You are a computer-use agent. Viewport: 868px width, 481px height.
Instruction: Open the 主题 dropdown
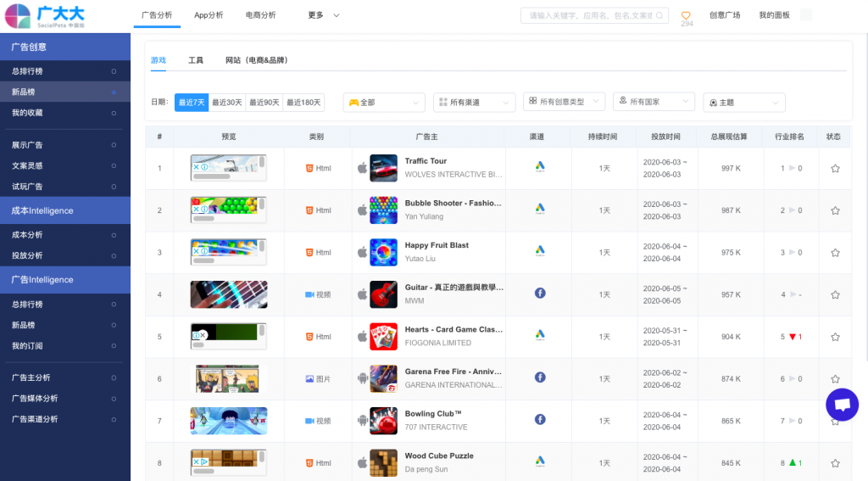click(744, 103)
